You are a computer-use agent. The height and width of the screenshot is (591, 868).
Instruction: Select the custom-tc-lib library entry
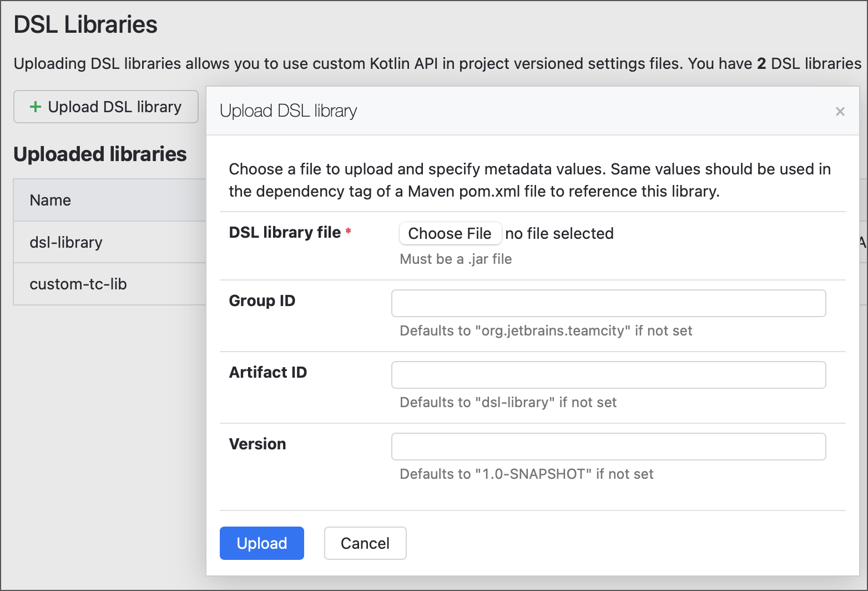[78, 284]
